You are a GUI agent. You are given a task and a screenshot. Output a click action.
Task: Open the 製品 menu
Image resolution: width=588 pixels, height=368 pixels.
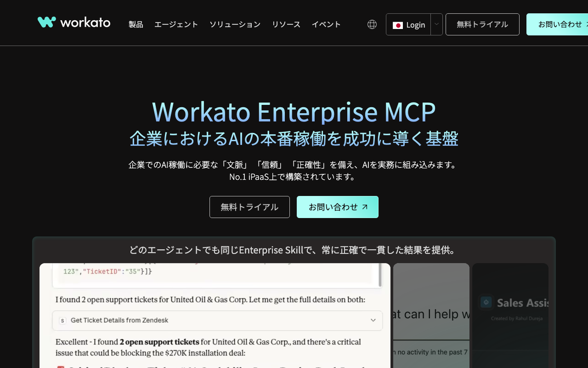point(136,24)
